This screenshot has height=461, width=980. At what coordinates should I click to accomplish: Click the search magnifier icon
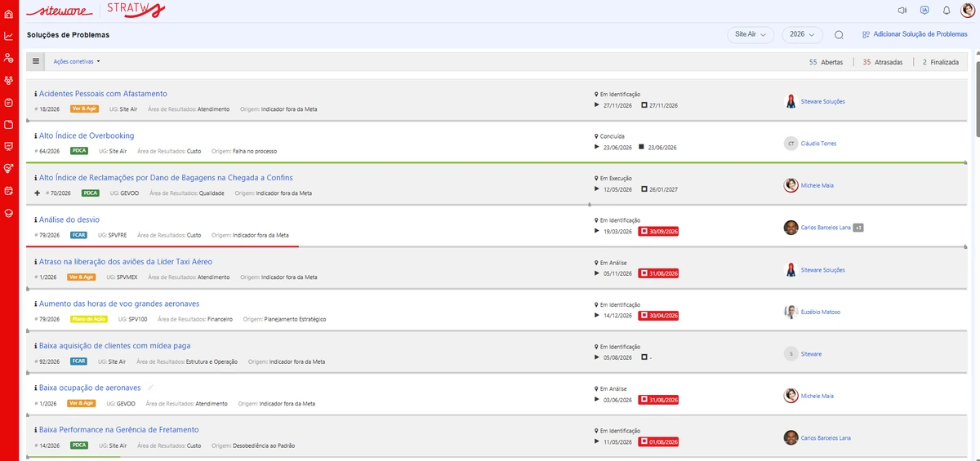tap(839, 35)
